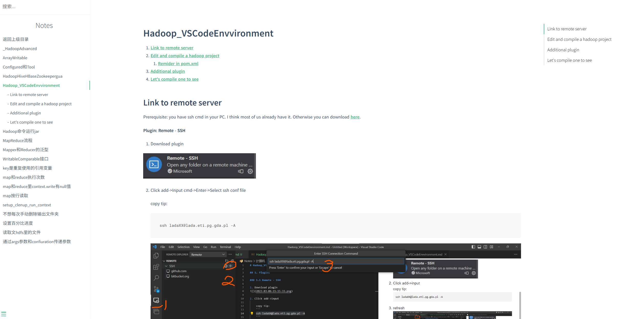This screenshot has height=319, width=644.
Task: Jump to 'Link to remote server' sidebar subsection
Action: [x=29, y=94]
